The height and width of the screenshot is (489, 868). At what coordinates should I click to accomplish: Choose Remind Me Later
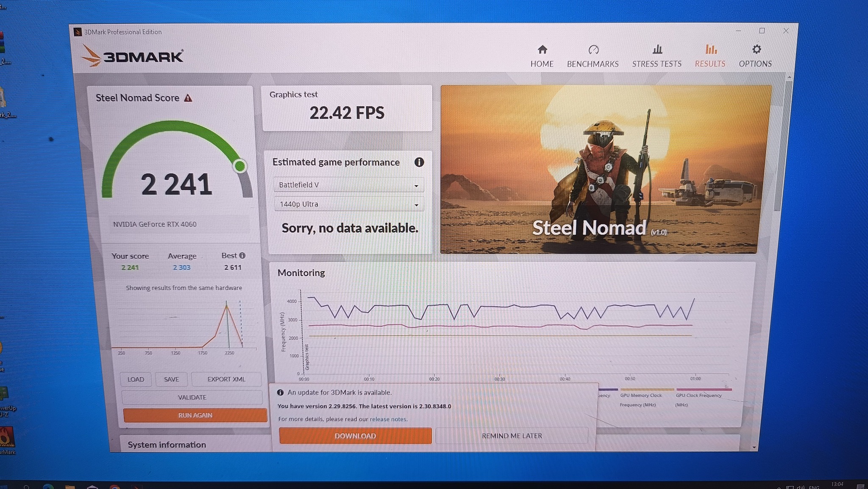point(512,436)
